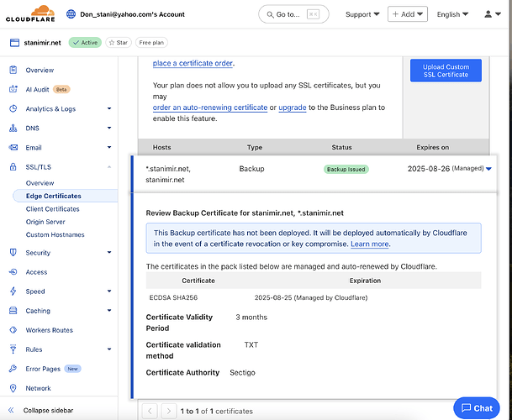
Task: Click the Network sidebar icon
Action: click(13, 388)
